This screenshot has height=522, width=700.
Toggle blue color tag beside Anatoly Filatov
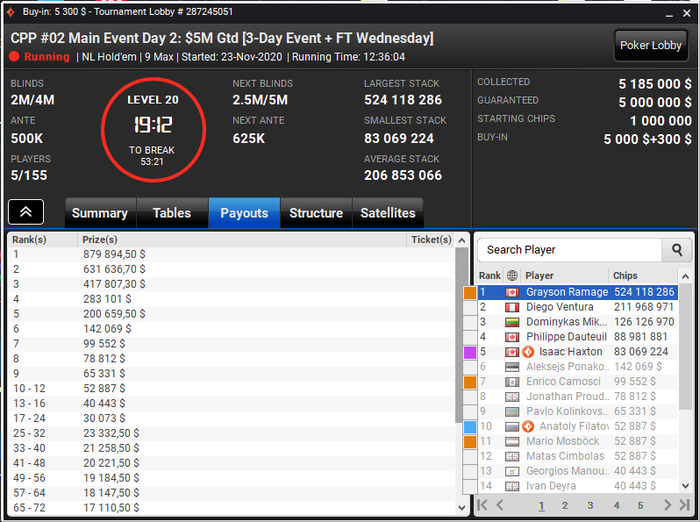[470, 427]
